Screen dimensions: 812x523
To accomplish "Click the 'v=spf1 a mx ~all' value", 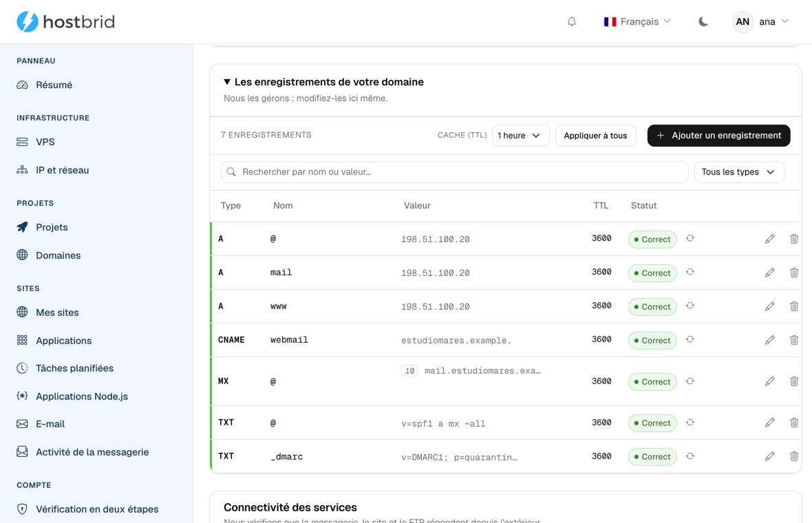I will (x=443, y=424).
